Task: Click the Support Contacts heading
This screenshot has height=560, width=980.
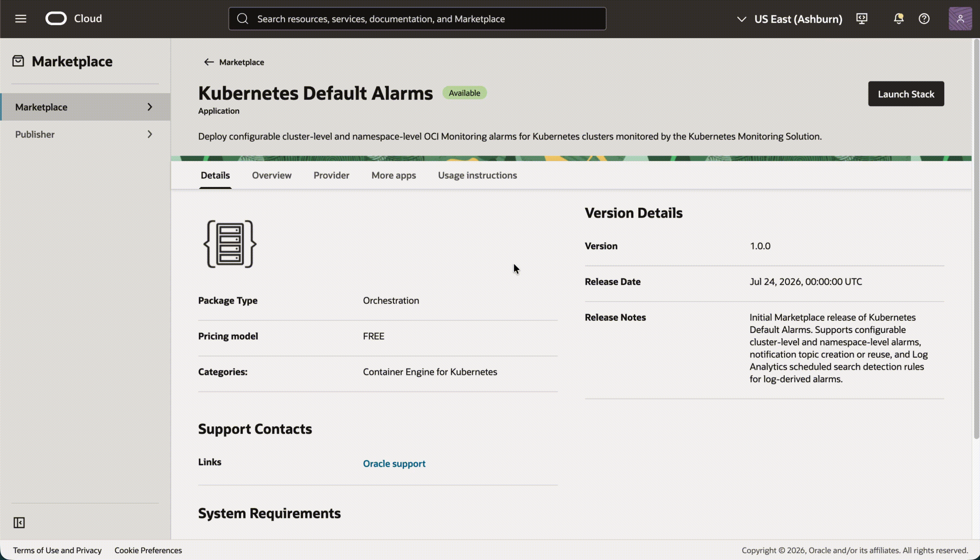Action: pyautogui.click(x=255, y=429)
